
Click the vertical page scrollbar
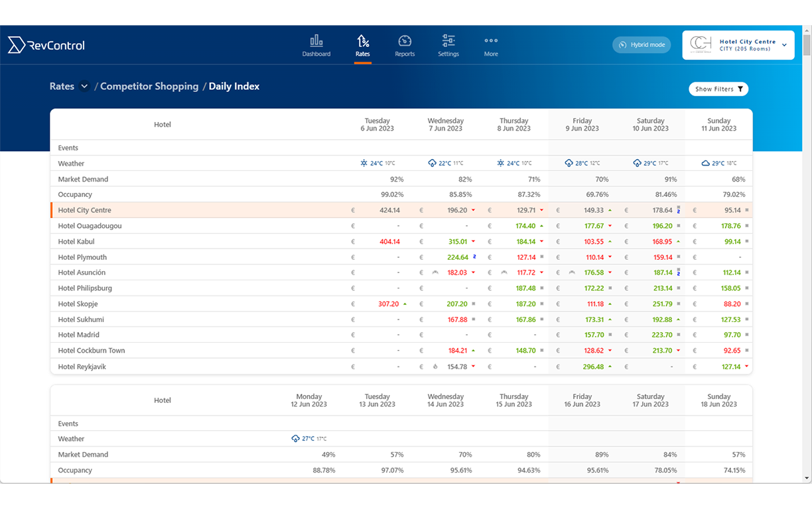coord(807,46)
